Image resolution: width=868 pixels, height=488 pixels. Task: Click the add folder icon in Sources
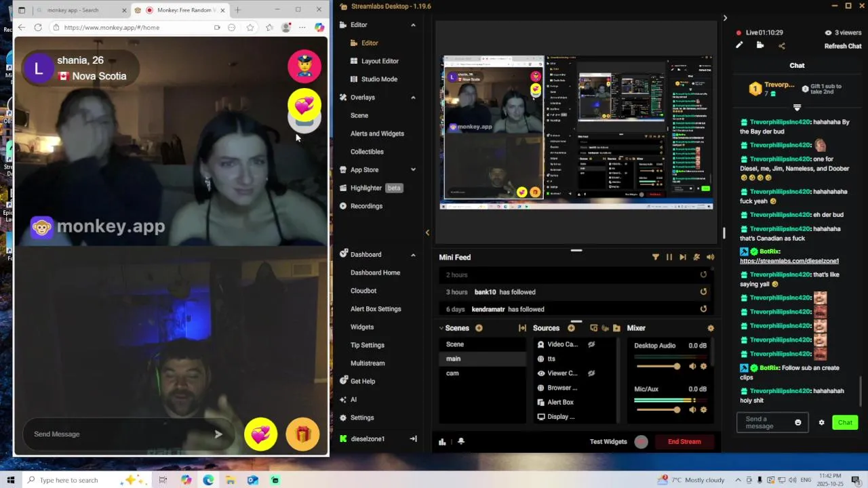[616, 328]
